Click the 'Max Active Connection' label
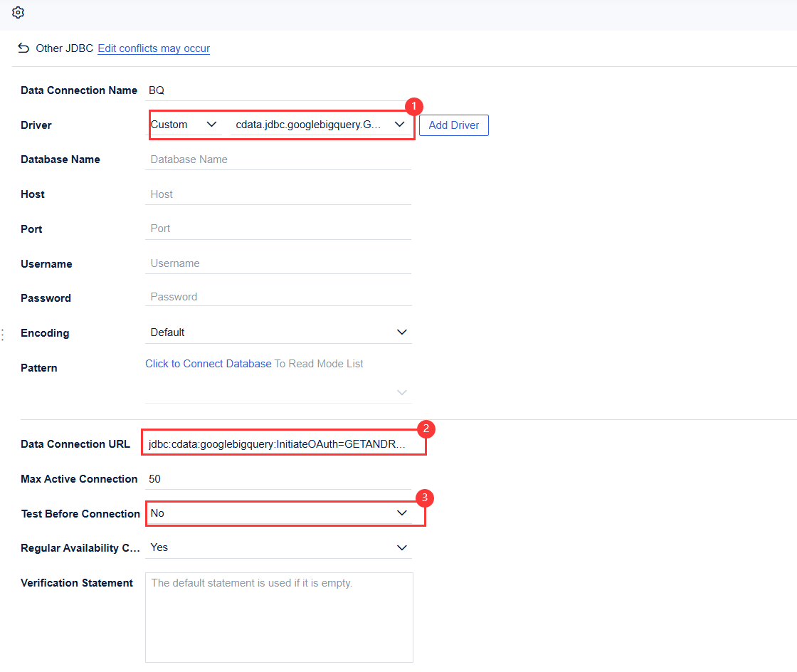797x672 pixels. coord(79,479)
